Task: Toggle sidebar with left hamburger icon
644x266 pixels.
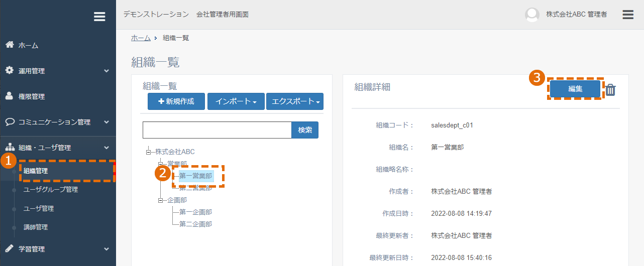Action: pyautogui.click(x=99, y=17)
